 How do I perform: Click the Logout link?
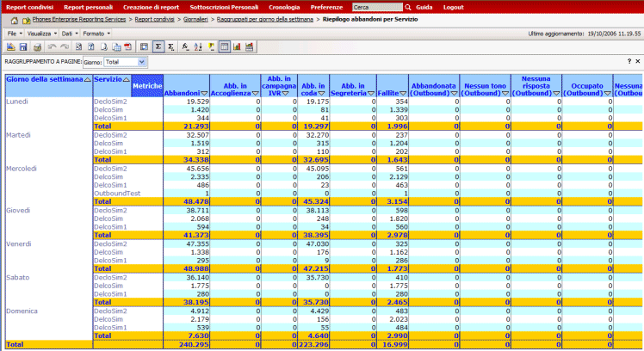click(454, 7)
